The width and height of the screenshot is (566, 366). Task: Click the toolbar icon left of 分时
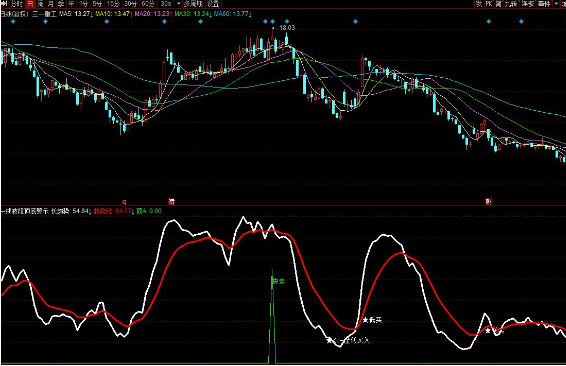[4, 4]
